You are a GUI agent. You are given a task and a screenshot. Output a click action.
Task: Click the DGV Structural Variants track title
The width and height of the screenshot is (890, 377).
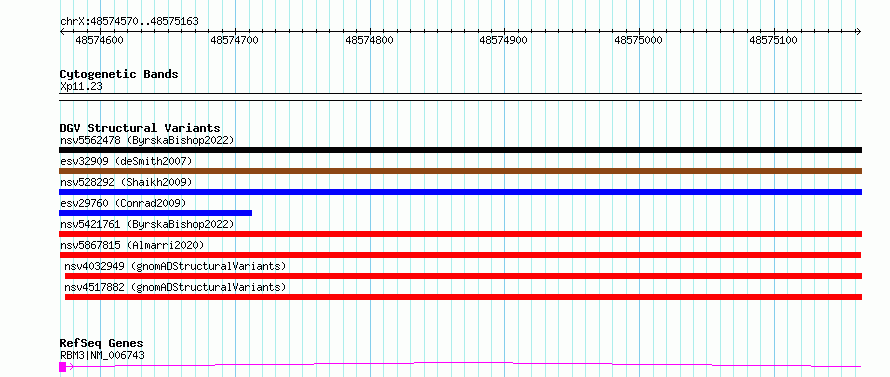140,128
